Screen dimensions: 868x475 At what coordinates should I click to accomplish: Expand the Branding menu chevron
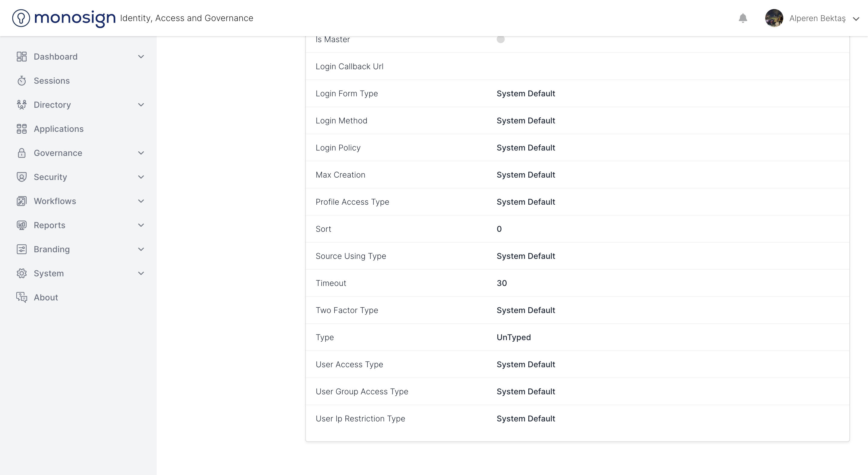coord(141,249)
